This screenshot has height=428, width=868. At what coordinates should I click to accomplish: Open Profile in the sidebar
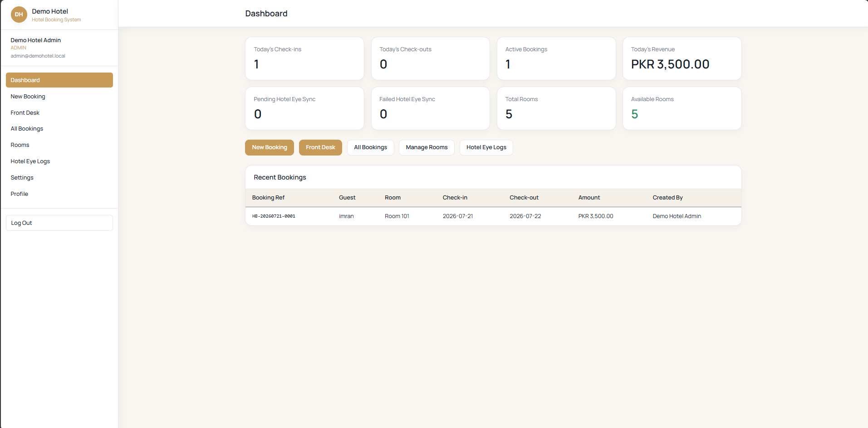pos(59,194)
